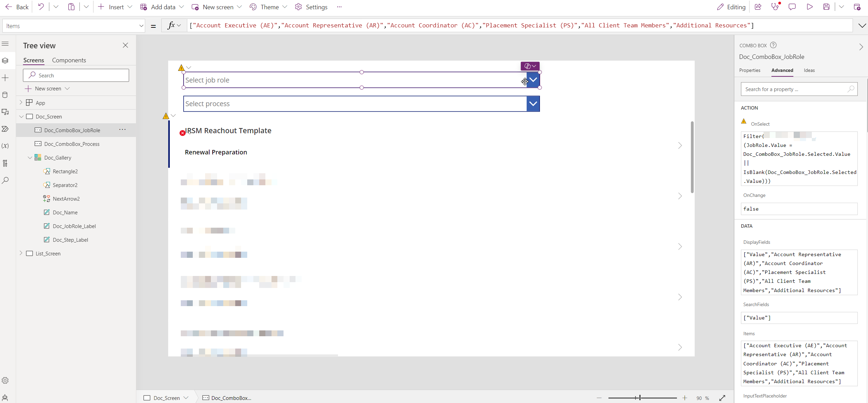Open the Variables pane with the (x) icon

(5, 146)
